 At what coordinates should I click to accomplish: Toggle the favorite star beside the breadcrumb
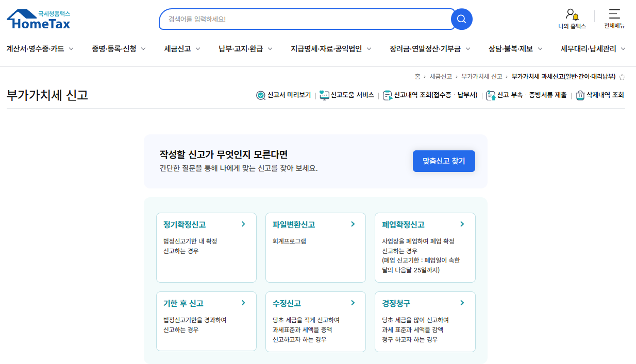click(x=622, y=77)
